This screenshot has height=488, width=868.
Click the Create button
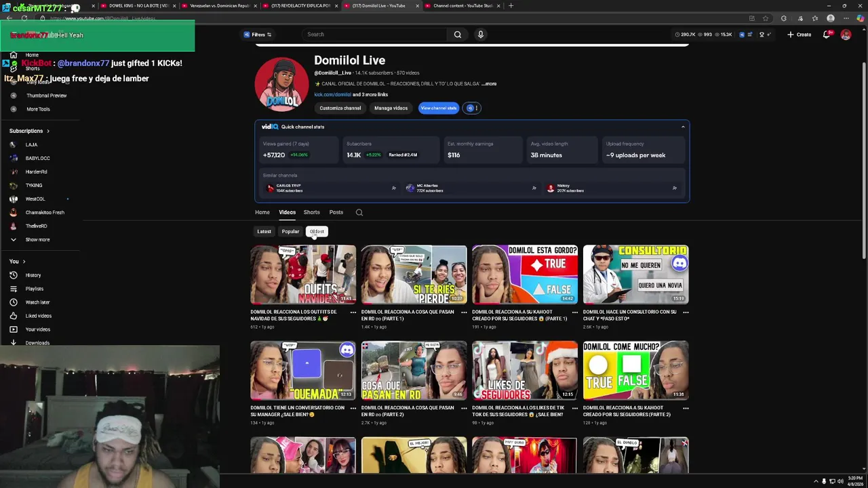tap(800, 35)
